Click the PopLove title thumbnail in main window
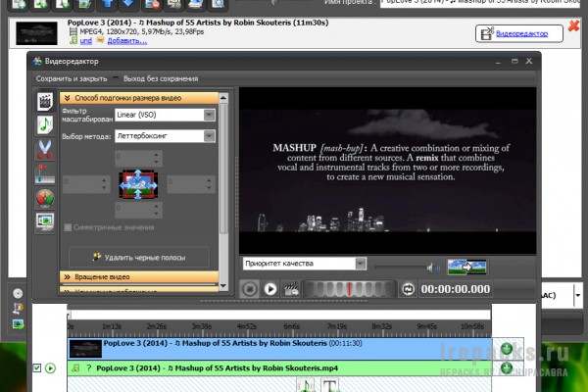The height and width of the screenshot is (392, 588). point(36,33)
